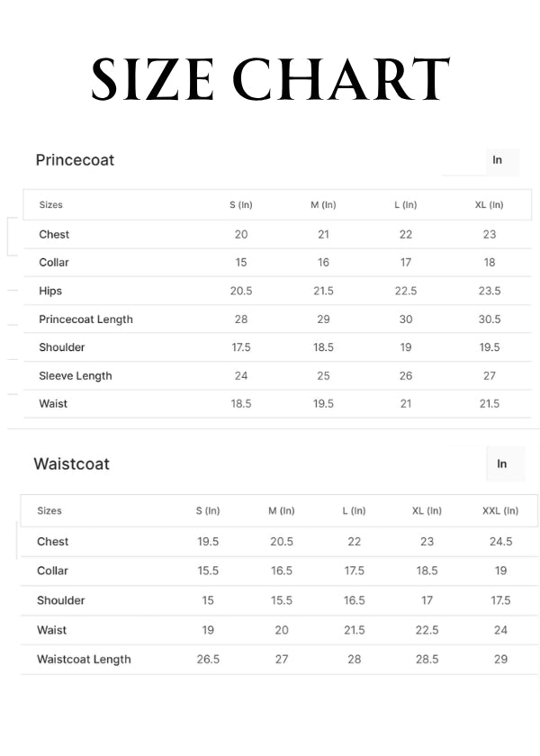Image resolution: width=540 pixels, height=756 pixels.
Task: Click the Chest row label in Princecoat table
Action: pyautogui.click(x=54, y=235)
